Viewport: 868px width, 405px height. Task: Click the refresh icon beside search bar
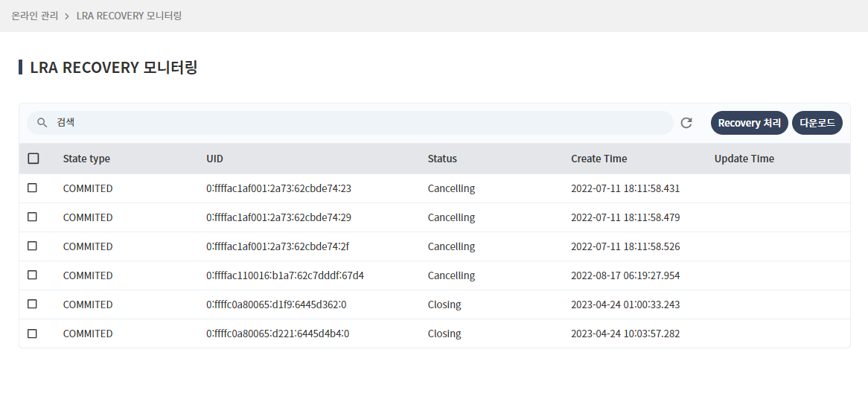coord(686,123)
